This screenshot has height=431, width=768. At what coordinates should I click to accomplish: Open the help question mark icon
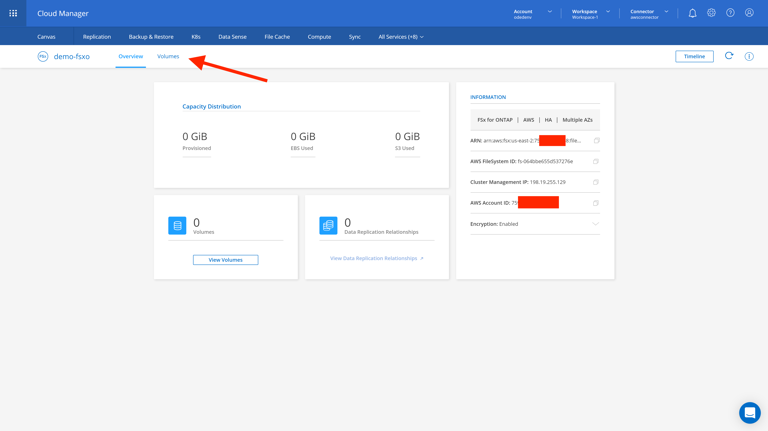pyautogui.click(x=730, y=13)
